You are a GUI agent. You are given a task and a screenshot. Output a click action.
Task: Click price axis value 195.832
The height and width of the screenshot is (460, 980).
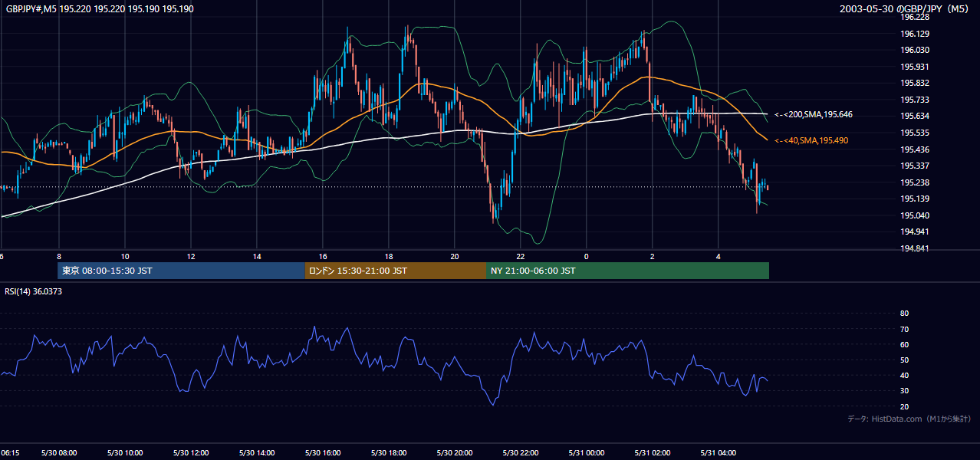[x=916, y=83]
